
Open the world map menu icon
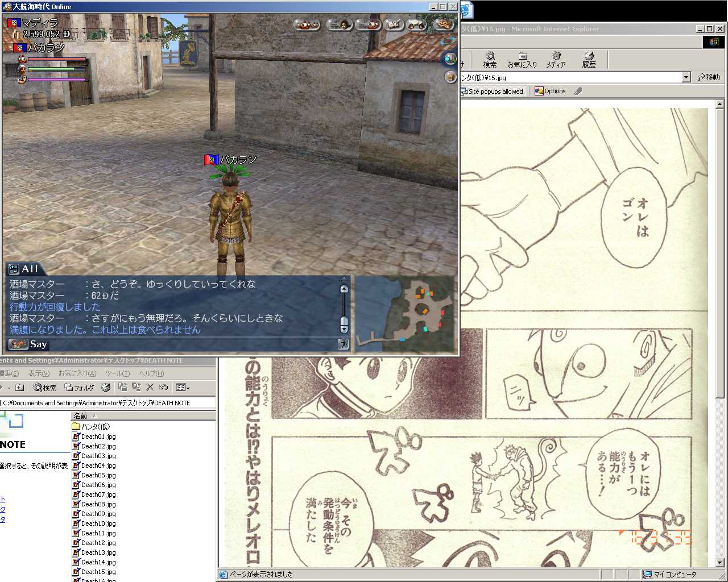pyautogui.click(x=444, y=24)
